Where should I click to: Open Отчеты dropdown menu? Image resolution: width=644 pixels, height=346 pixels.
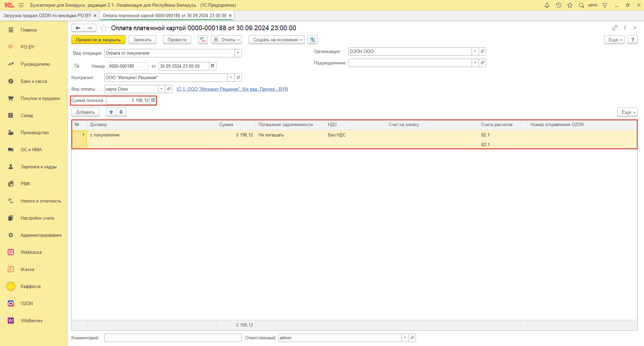[226, 40]
